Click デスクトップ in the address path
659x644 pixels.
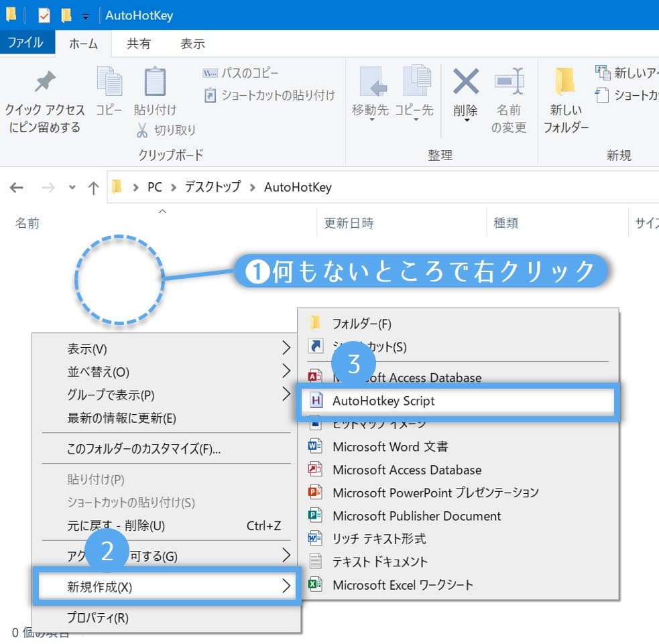point(213,187)
